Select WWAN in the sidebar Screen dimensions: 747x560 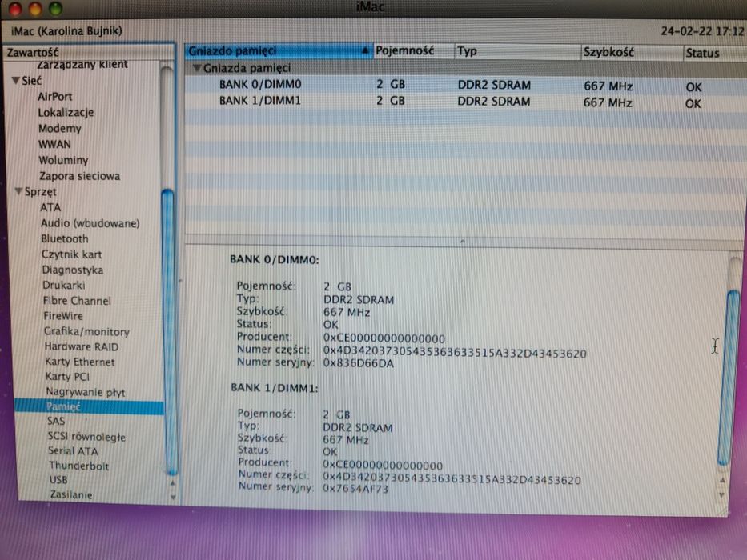point(54,144)
